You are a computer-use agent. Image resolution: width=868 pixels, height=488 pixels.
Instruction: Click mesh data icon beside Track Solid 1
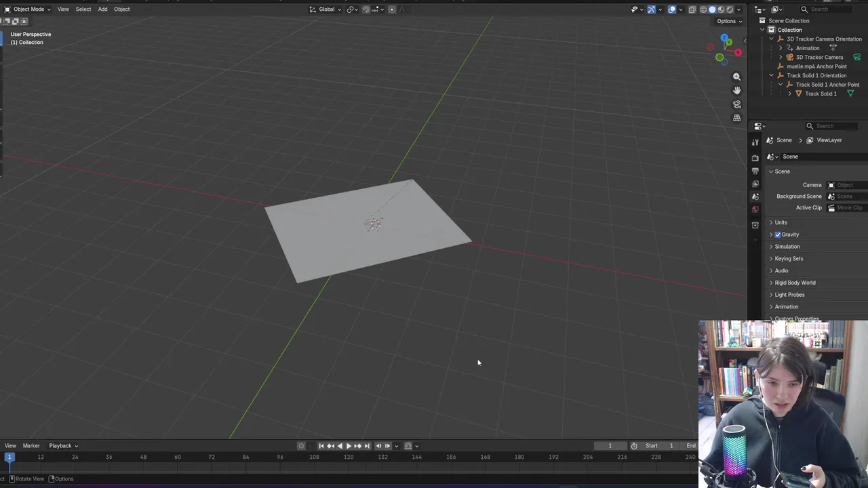coord(850,94)
